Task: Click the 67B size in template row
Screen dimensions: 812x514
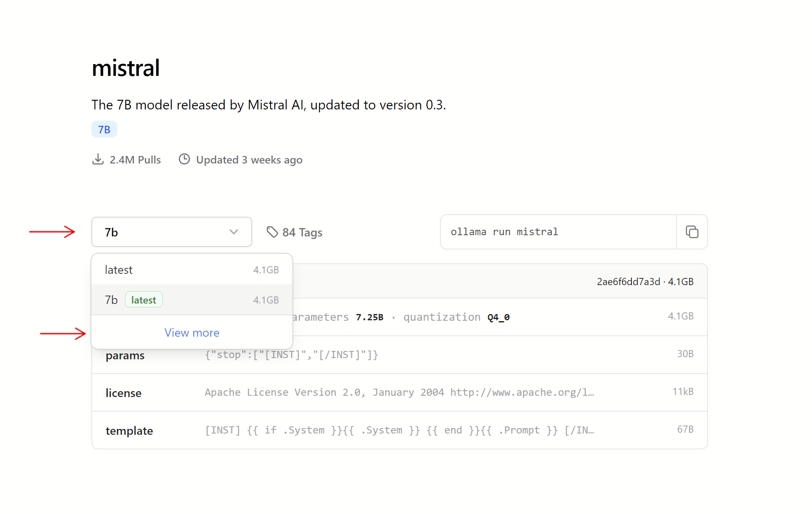Action: 685,429
